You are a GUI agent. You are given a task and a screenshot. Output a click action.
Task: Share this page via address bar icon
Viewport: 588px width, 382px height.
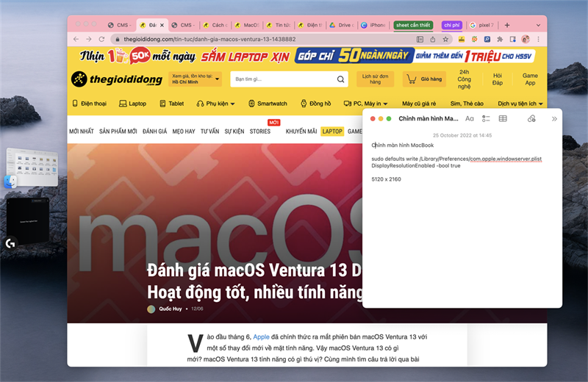(433, 39)
